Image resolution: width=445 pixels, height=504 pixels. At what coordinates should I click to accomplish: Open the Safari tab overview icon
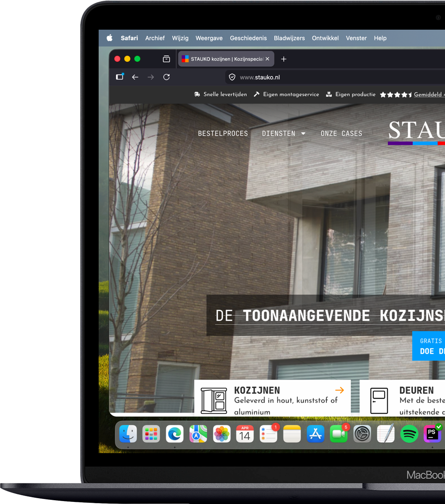click(166, 59)
